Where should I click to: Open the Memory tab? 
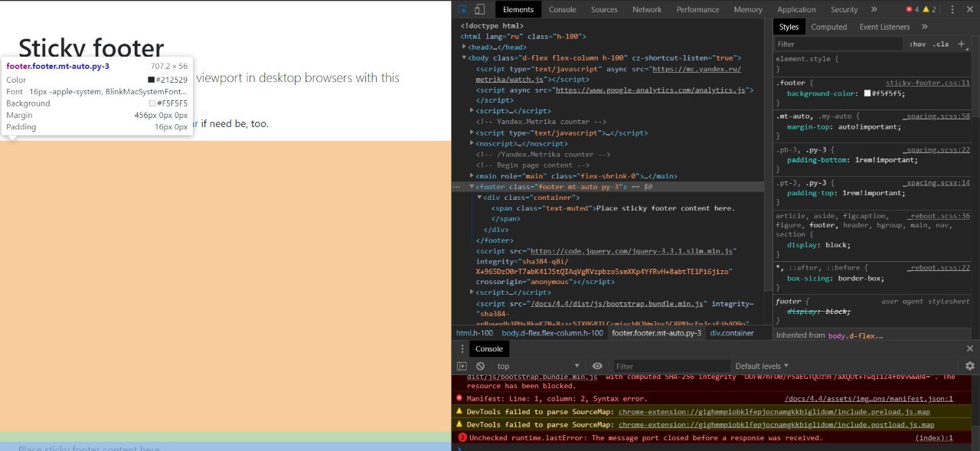(748, 9)
